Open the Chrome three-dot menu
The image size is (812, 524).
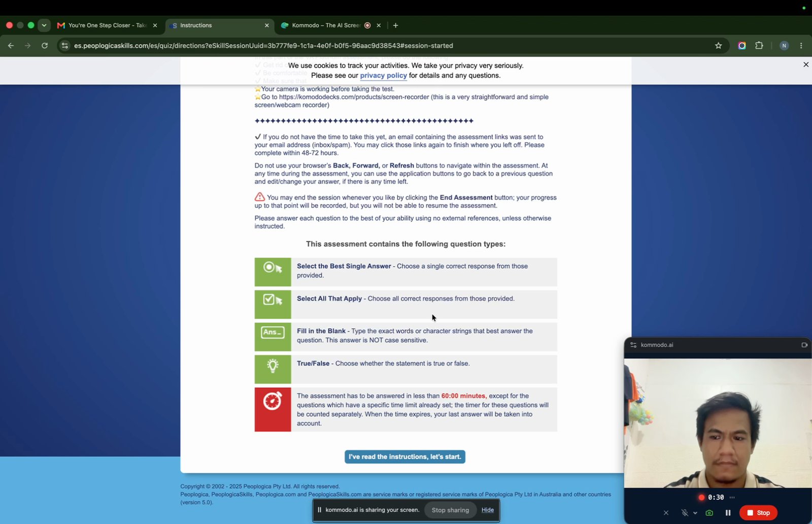pyautogui.click(x=801, y=46)
